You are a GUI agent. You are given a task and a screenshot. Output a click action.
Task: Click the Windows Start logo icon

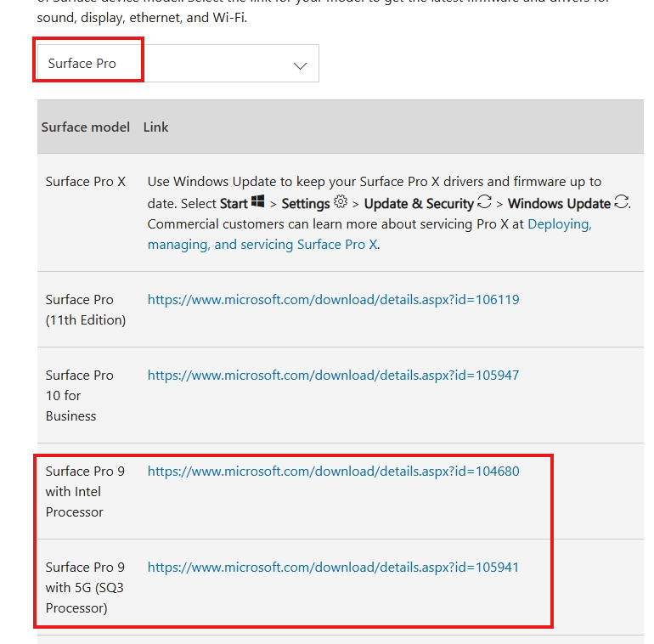(257, 201)
